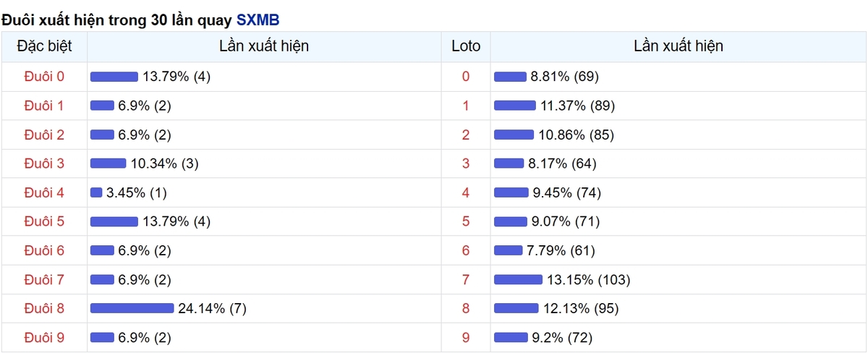Click the 7.79% (61) bar
The width and height of the screenshot is (868, 353).
[x=509, y=250]
